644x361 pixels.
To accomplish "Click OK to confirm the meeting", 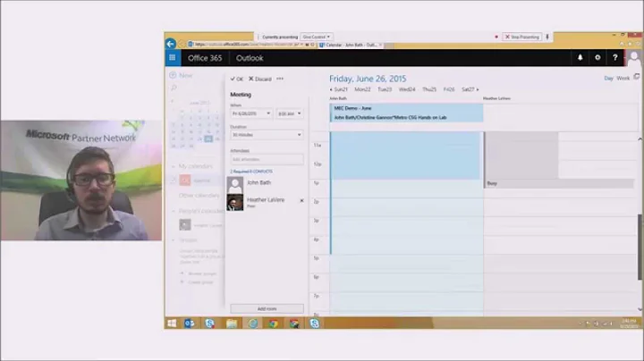I will (236, 79).
